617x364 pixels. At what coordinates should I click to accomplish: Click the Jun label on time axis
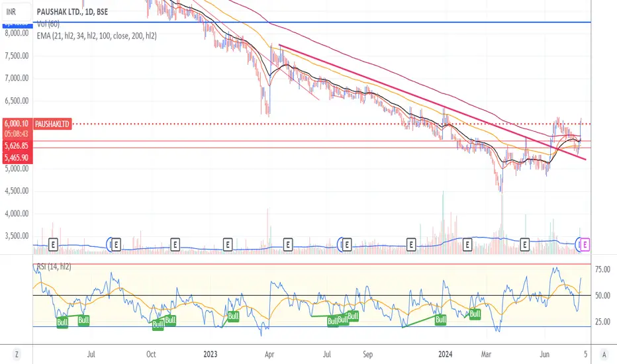tap(544, 354)
